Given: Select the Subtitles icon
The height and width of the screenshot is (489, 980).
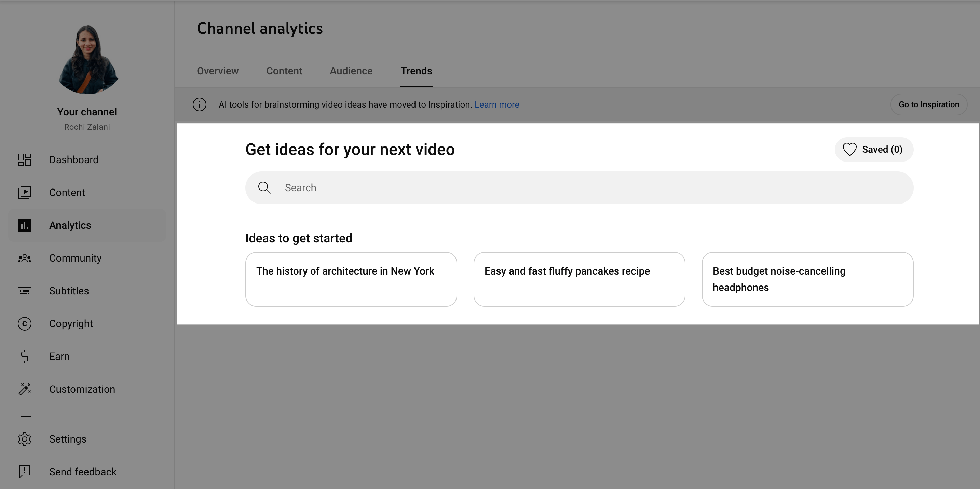Looking at the screenshot, I should [x=24, y=291].
